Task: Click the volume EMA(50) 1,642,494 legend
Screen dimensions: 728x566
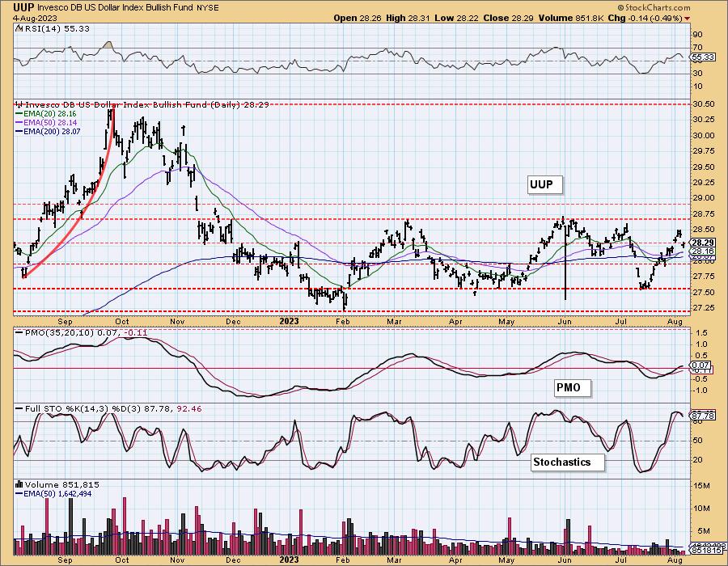Action: click(x=54, y=493)
